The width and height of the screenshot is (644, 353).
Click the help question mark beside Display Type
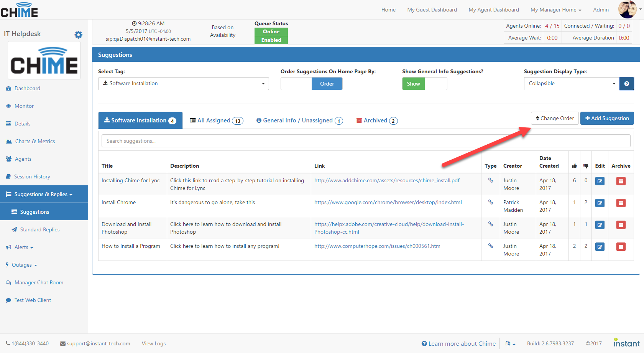pyautogui.click(x=626, y=84)
